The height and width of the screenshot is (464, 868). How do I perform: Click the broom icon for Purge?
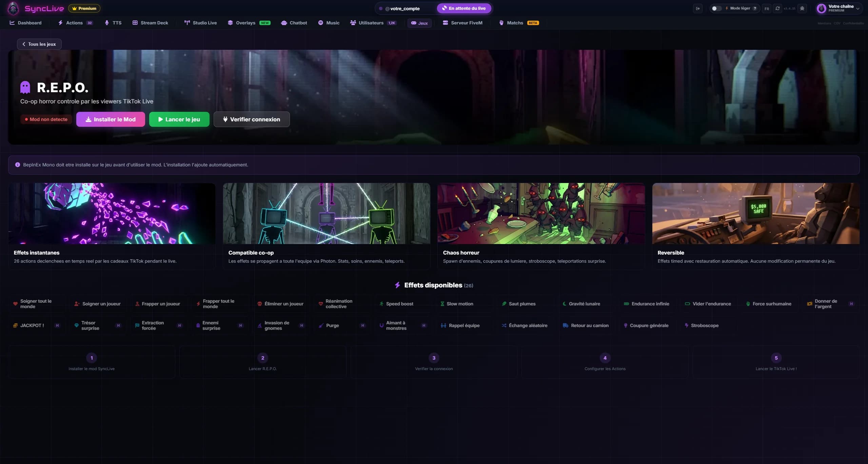click(x=321, y=325)
